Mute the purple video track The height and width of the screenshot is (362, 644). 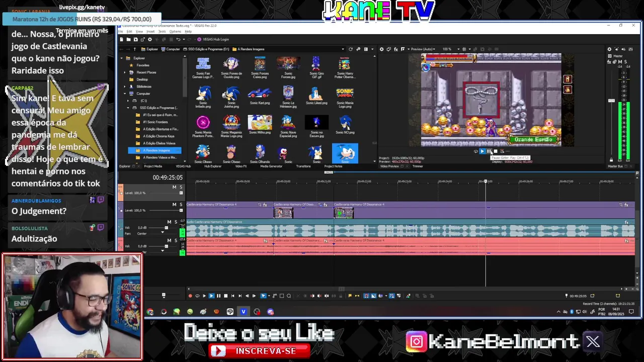174,205
